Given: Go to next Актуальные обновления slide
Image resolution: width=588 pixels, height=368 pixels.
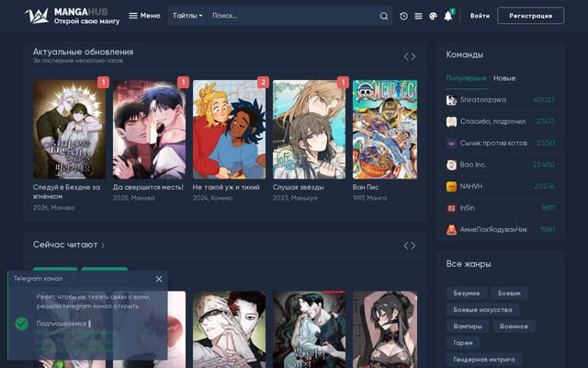Looking at the screenshot, I should (413, 57).
